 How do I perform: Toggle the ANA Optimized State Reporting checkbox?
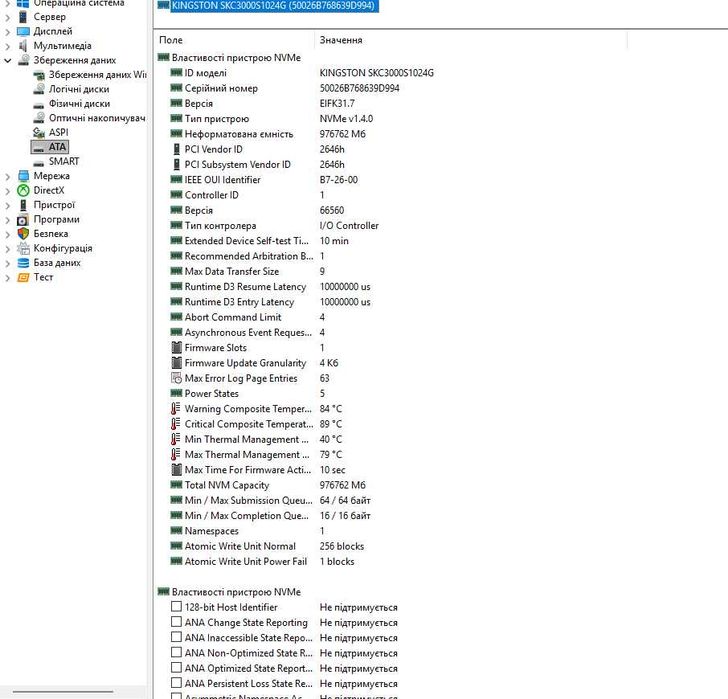[x=176, y=667]
